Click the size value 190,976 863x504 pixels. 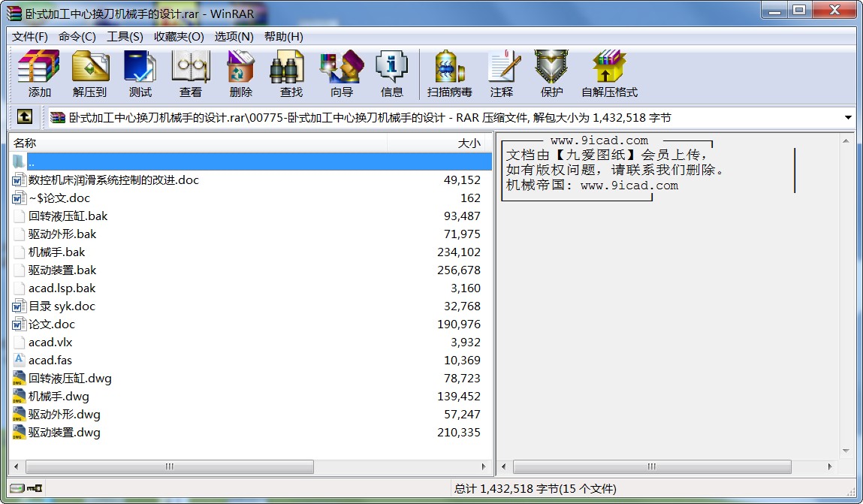(x=458, y=324)
